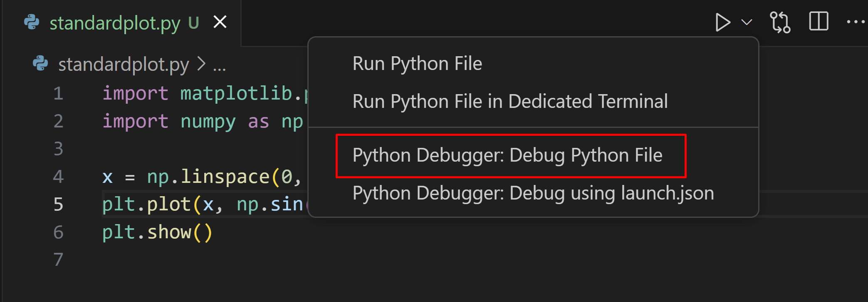Viewport: 868px width, 302px height.
Task: Split the editor to the right
Action: coord(819,22)
